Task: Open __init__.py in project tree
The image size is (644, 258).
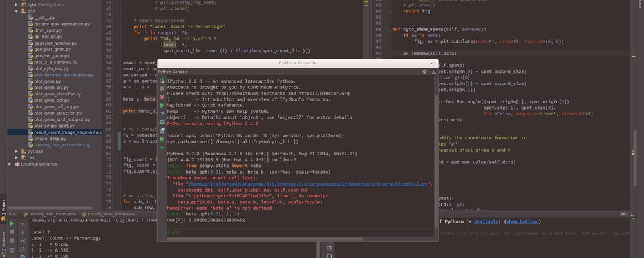Action: click(44, 17)
